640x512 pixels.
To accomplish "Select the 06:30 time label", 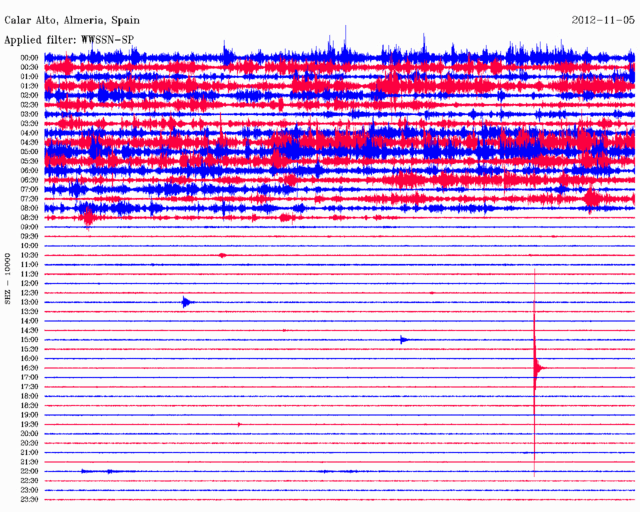I will pyautogui.click(x=29, y=180).
